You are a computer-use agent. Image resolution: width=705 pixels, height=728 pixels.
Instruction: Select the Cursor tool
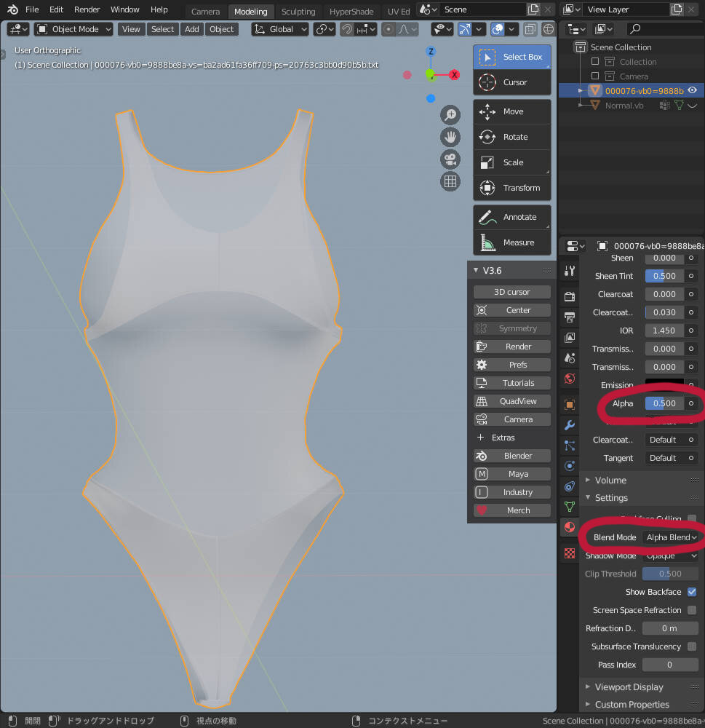[x=512, y=82]
